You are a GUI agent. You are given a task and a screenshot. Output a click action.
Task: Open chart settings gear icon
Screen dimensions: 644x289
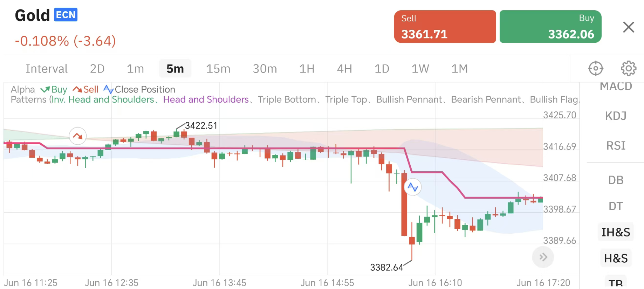(x=629, y=68)
